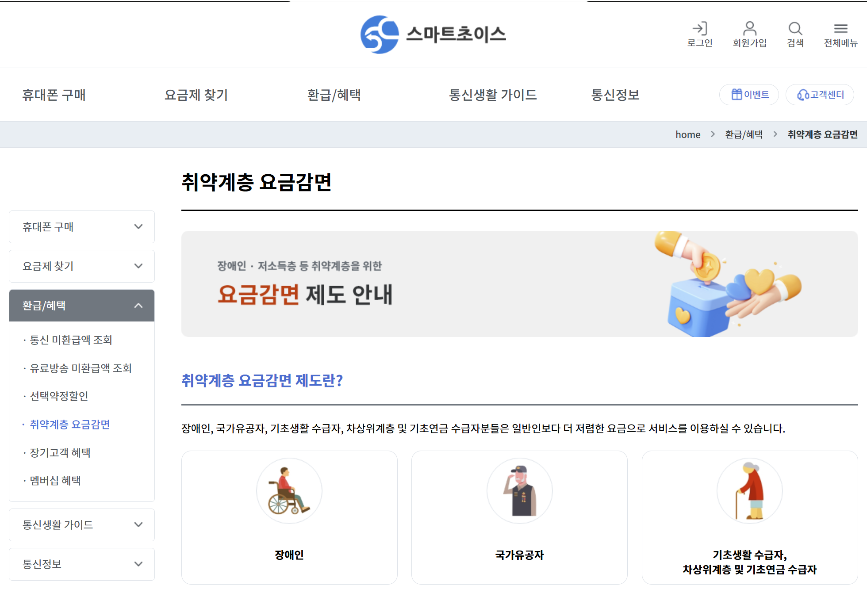
Task: Click the 회원가입 person icon
Action: tap(749, 29)
